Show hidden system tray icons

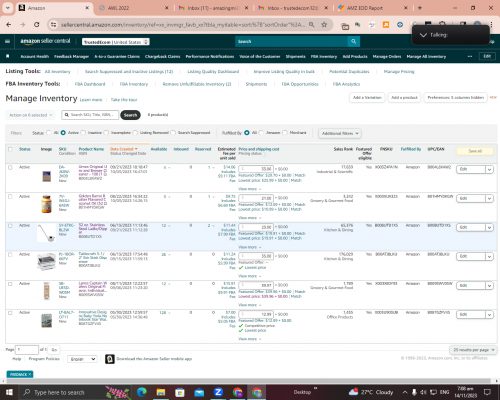coord(405,392)
